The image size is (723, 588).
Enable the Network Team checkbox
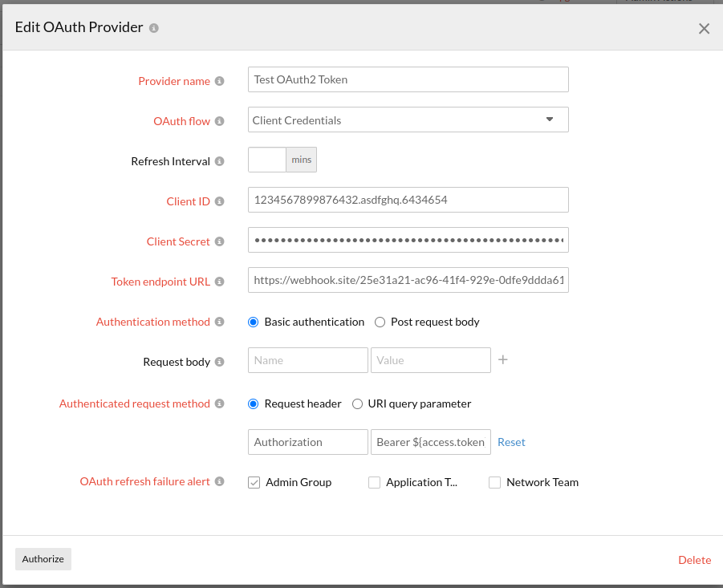tap(495, 482)
